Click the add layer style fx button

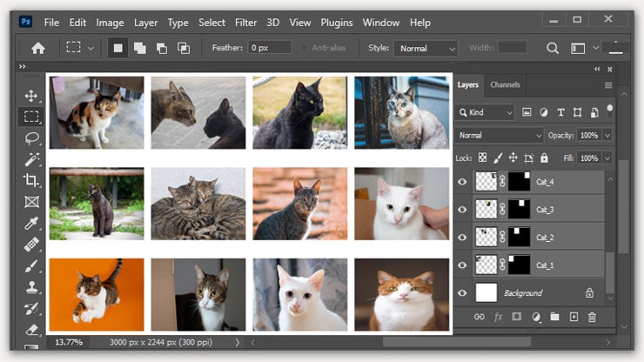pos(499,318)
